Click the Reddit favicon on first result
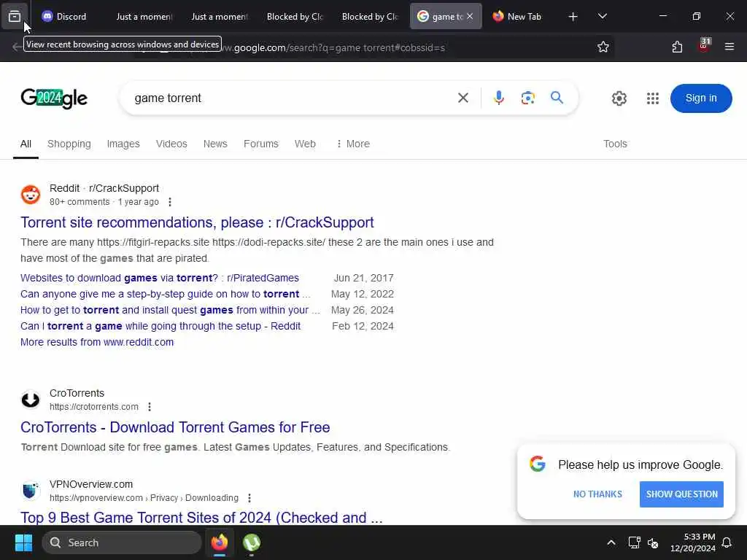This screenshot has width=747, height=560. pos(31,195)
